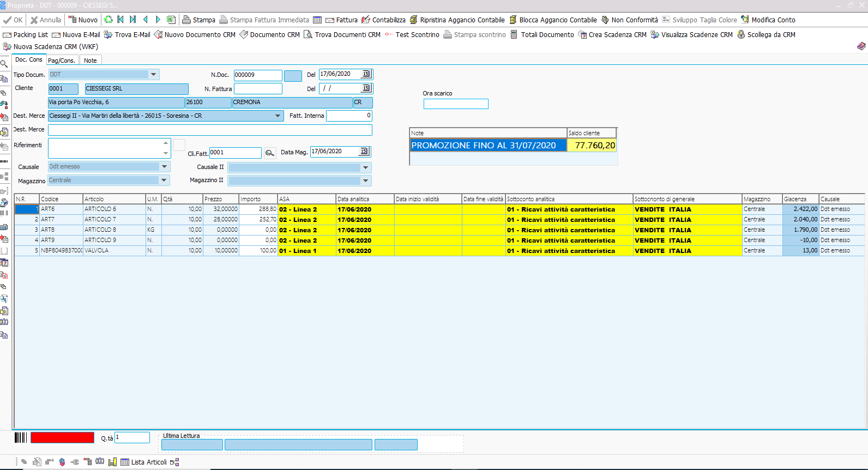
Task: Click Stampa printer button
Action: [198, 20]
